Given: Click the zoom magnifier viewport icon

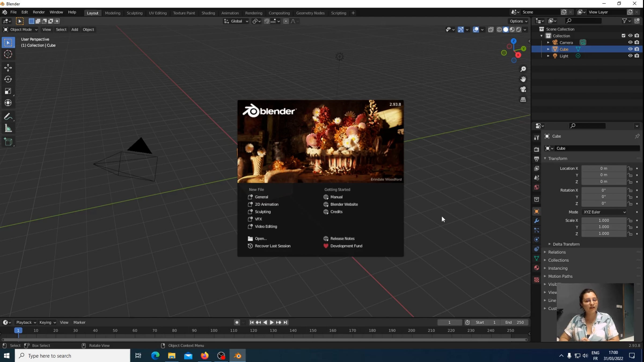Looking at the screenshot, I should tap(523, 69).
